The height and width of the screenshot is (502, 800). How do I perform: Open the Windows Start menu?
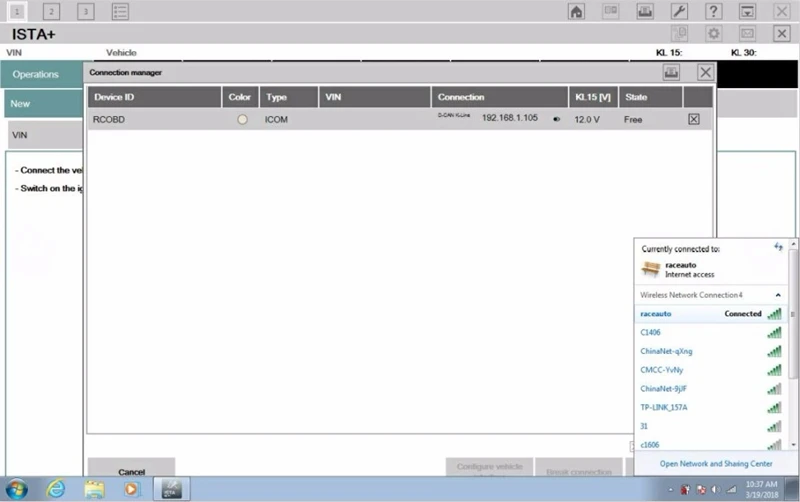[16, 489]
